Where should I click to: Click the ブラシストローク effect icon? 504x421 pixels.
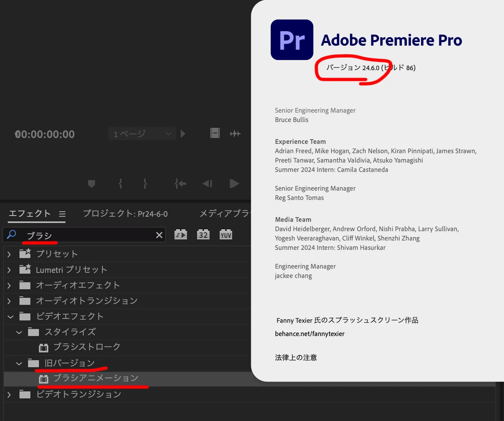click(x=44, y=347)
